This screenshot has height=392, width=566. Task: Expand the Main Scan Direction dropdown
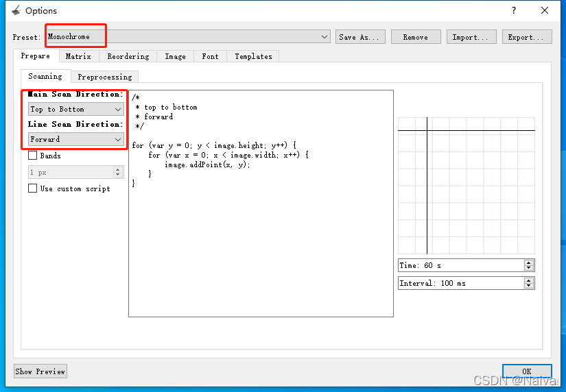click(75, 109)
